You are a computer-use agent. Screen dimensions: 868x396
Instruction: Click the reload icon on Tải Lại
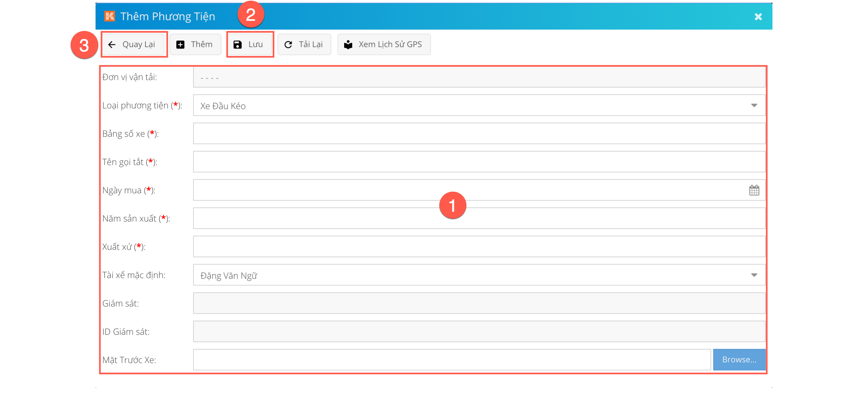tap(288, 44)
